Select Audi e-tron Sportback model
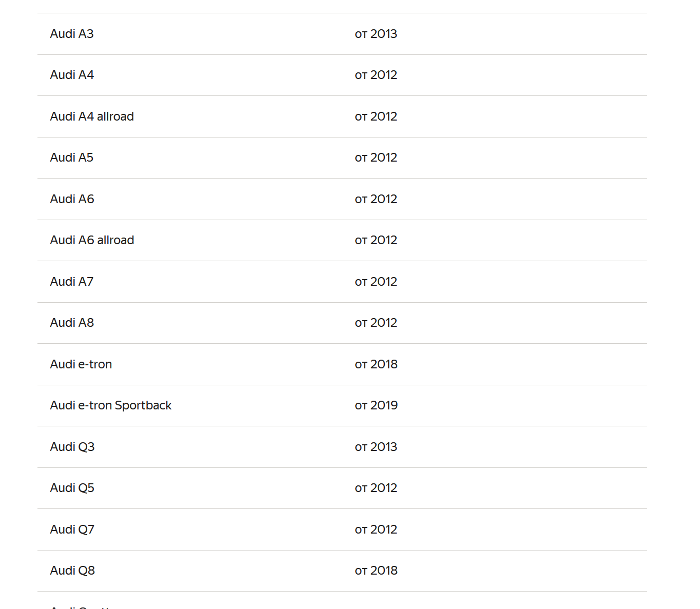Viewport: 700px width, 609px height. (x=111, y=405)
